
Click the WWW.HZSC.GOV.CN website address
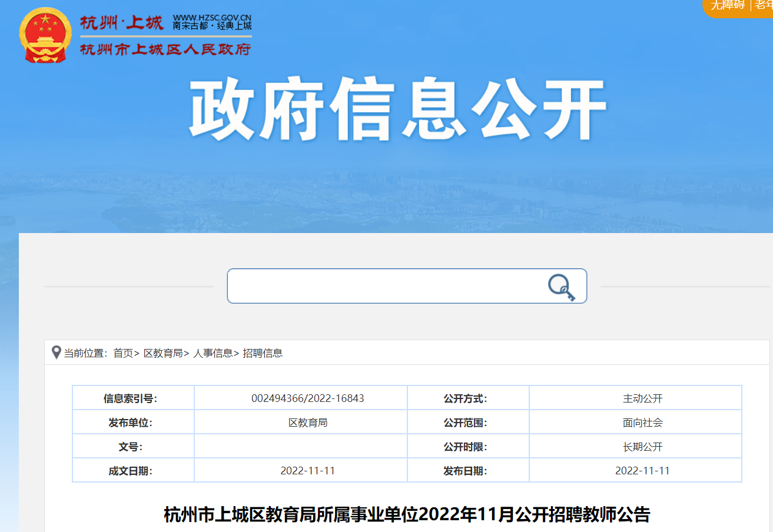[212, 18]
